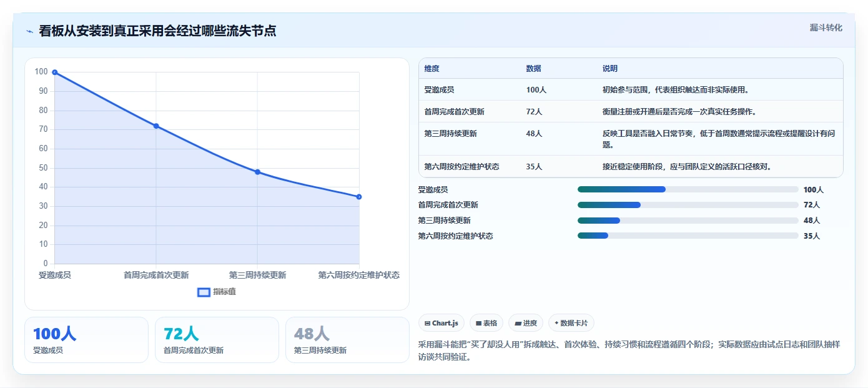Toggle the 指标值 legend swatch under the chart

pos(204,292)
